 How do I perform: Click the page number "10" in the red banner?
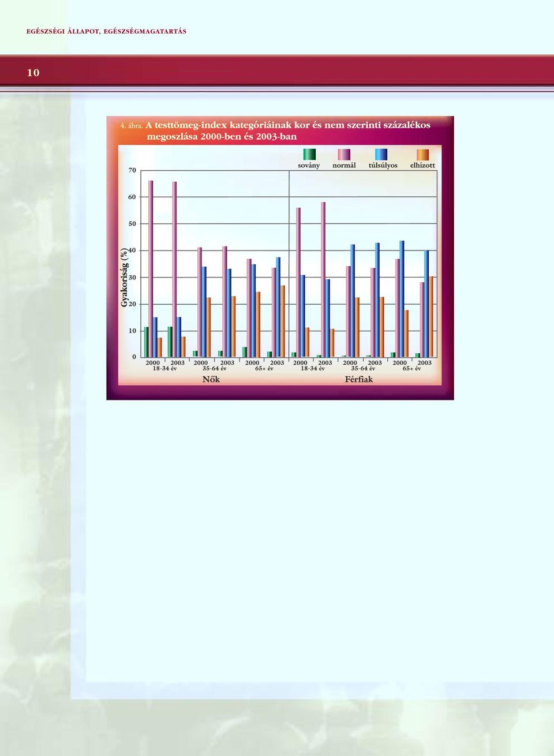click(33, 73)
